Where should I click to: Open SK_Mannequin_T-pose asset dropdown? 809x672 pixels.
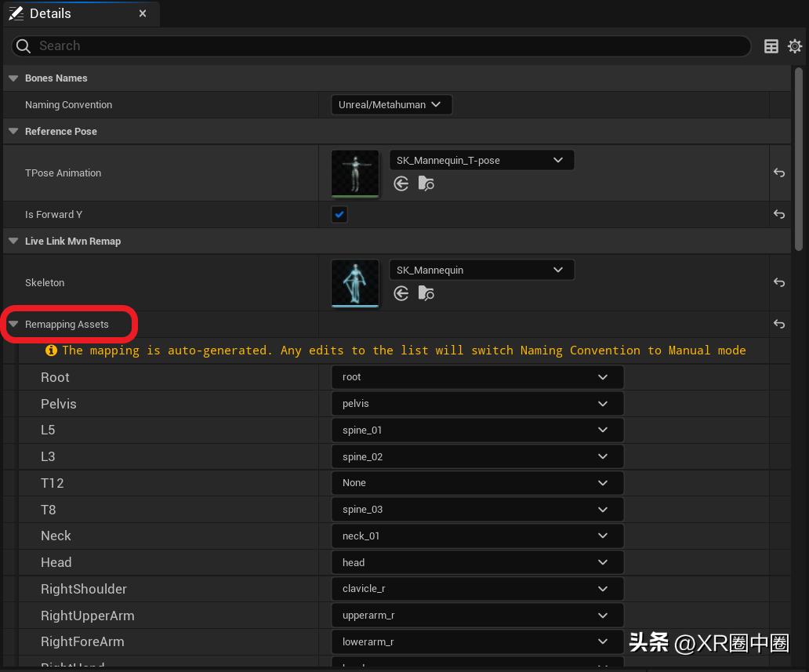pos(481,160)
